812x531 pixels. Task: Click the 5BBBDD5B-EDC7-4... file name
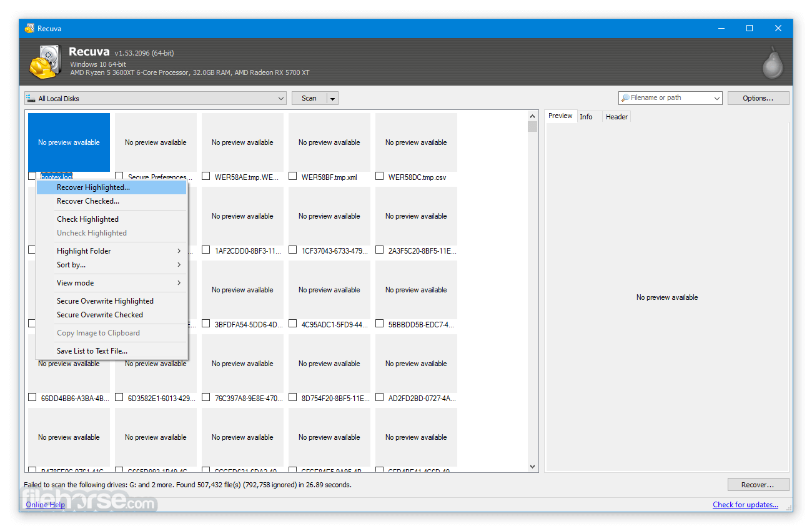(422, 324)
